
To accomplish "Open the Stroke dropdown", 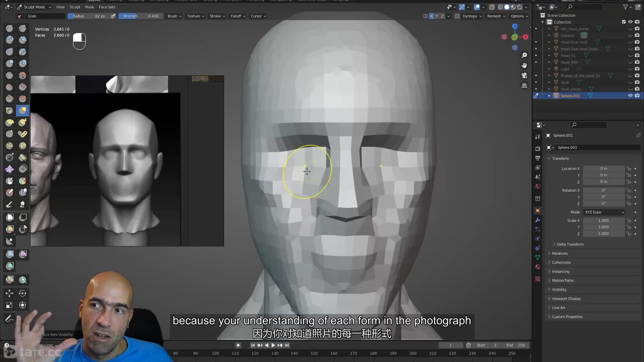I will coord(217,16).
